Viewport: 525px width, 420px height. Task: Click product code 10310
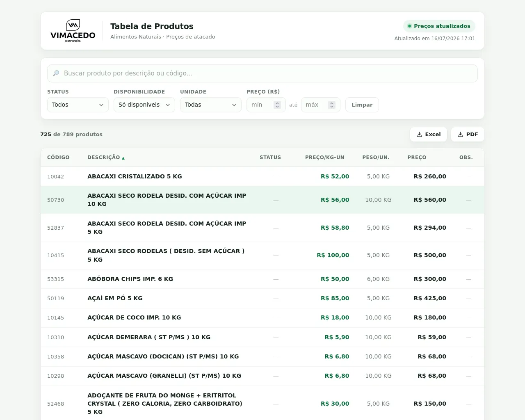tap(55, 338)
